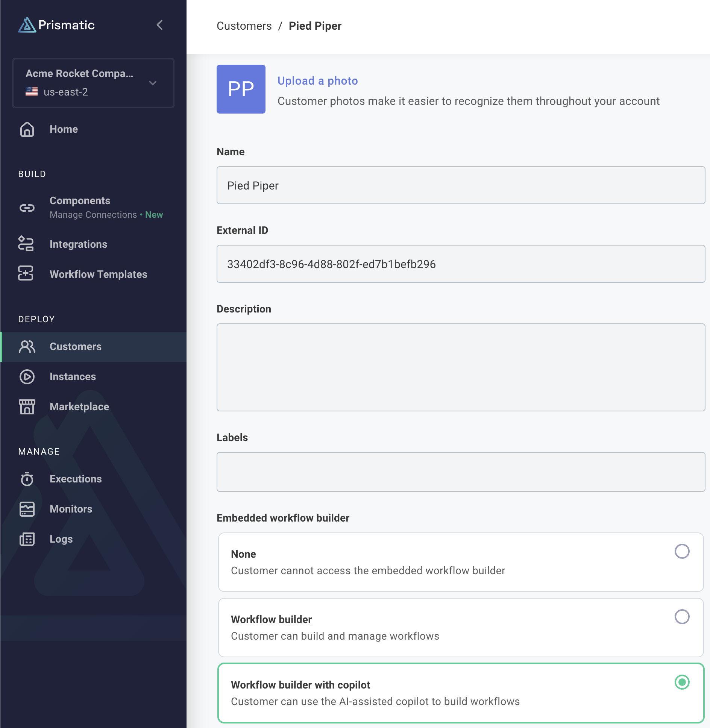The image size is (710, 728).
Task: Click the Labels input field
Action: tap(460, 472)
